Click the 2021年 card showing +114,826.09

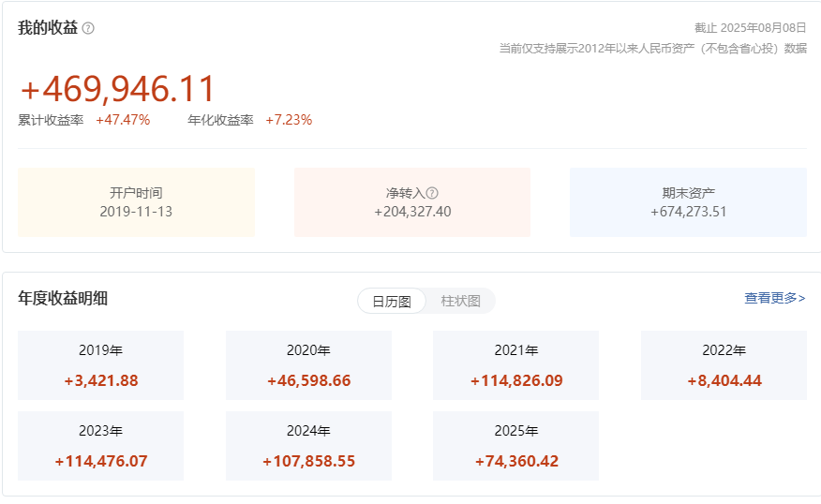click(x=515, y=365)
